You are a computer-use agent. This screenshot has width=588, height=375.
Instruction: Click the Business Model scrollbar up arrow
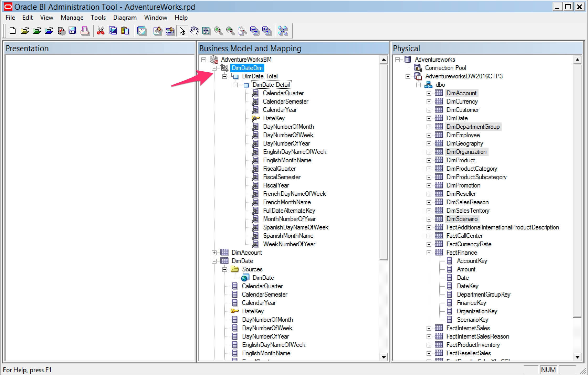[384, 60]
